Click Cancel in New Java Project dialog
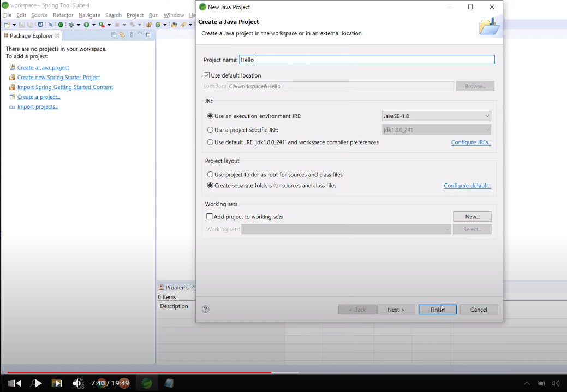The height and width of the screenshot is (392, 567). (x=479, y=310)
